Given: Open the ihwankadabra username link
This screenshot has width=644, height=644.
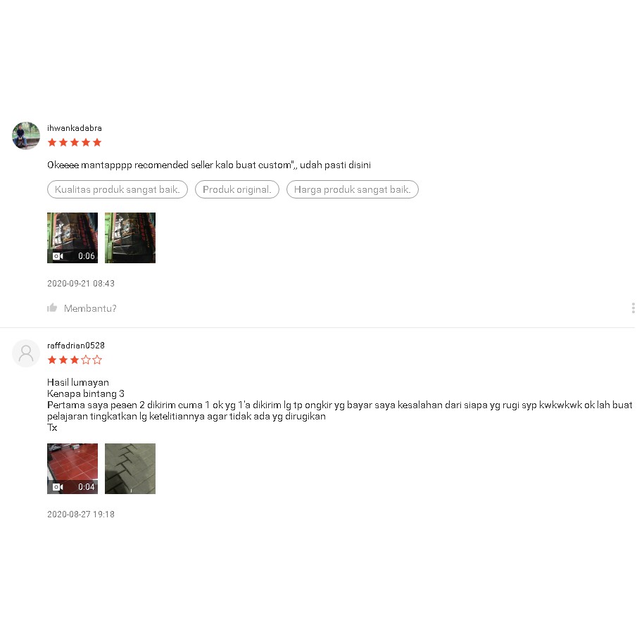Looking at the screenshot, I should point(75,128).
